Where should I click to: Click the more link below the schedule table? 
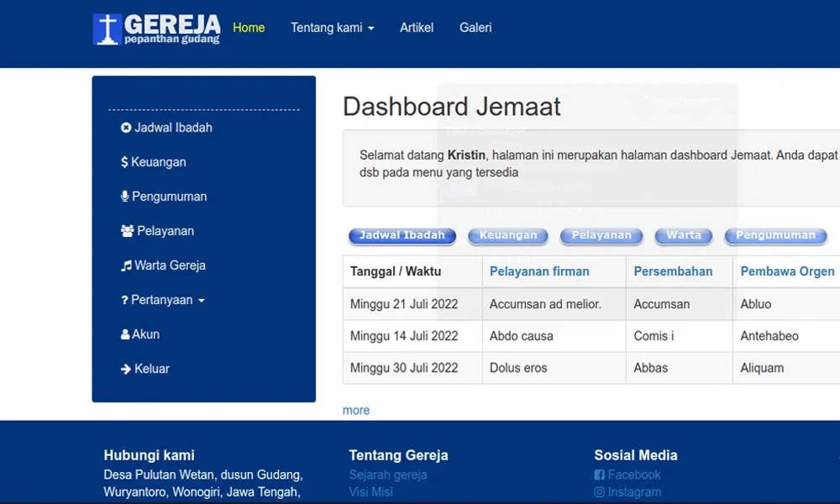(355, 410)
